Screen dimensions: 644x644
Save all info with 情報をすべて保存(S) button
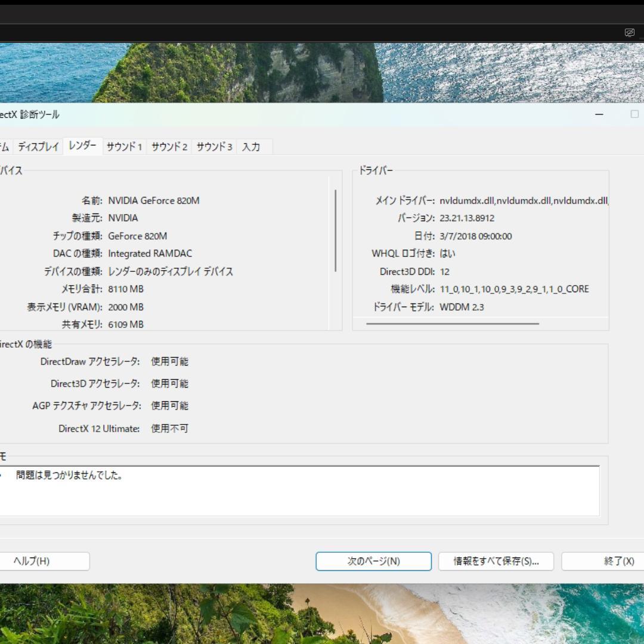496,561
